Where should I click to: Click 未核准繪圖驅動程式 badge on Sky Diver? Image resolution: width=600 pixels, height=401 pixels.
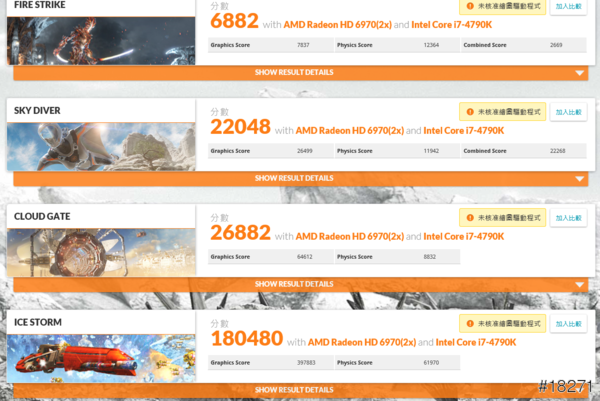pyautogui.click(x=502, y=112)
